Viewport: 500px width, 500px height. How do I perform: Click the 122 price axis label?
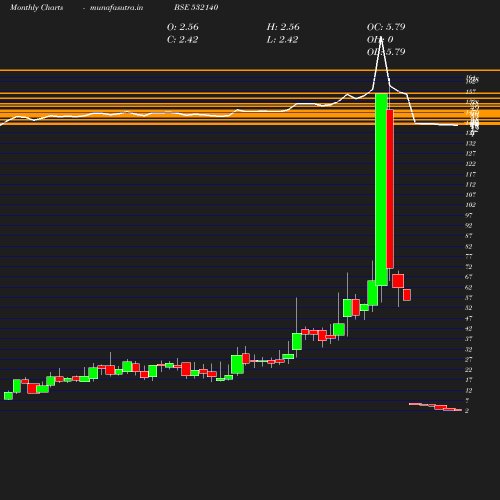pyautogui.click(x=470, y=164)
